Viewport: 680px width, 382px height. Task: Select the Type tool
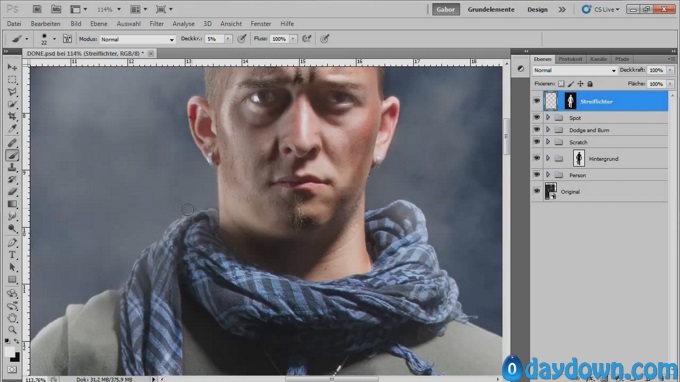click(x=12, y=255)
